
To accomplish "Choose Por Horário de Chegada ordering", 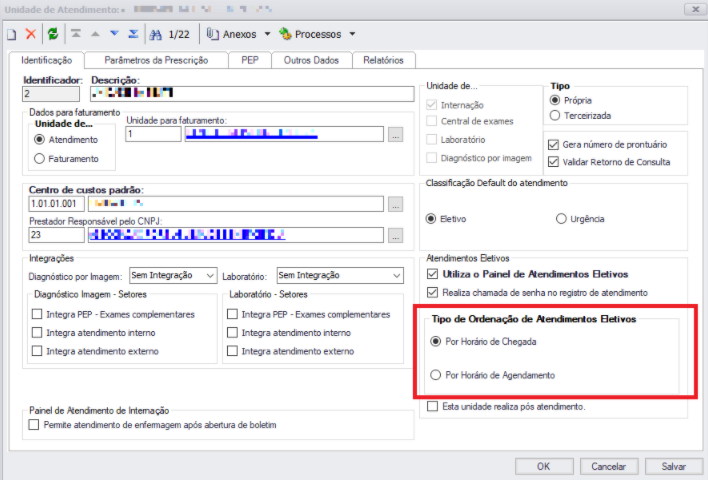I will [x=435, y=341].
